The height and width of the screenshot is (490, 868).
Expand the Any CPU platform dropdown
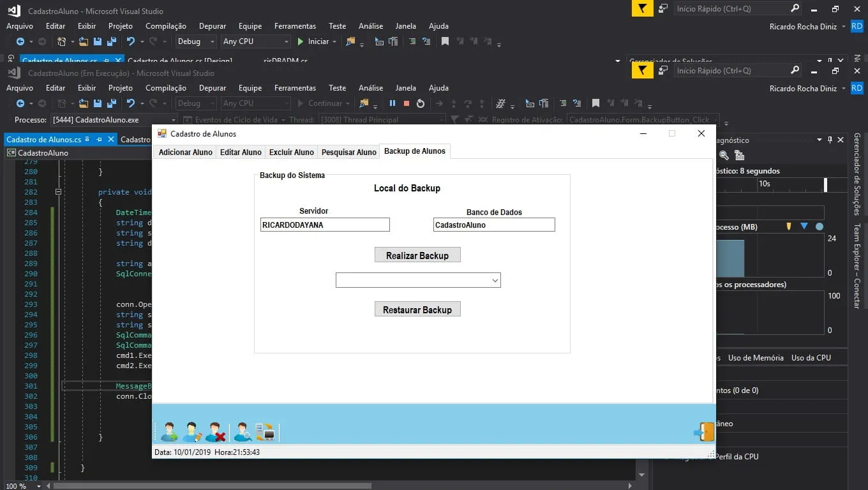[x=287, y=41]
